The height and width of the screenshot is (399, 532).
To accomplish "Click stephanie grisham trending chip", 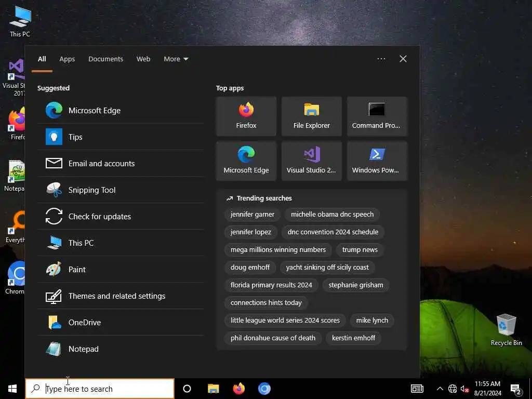I will click(355, 285).
